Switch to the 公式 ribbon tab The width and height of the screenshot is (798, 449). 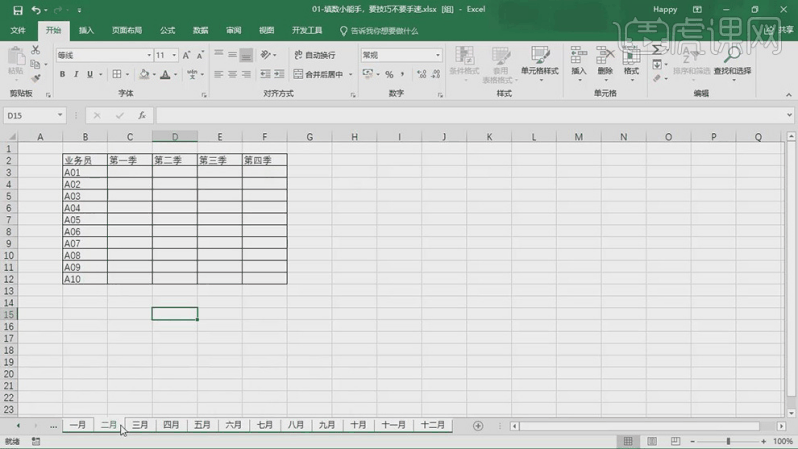click(x=167, y=31)
